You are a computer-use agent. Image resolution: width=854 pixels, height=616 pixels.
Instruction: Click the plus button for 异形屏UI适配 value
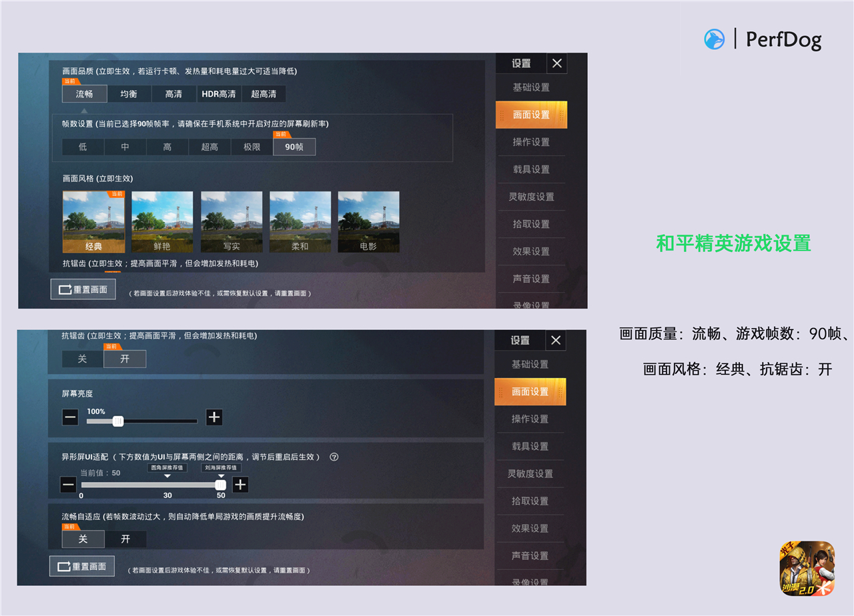pyautogui.click(x=240, y=485)
